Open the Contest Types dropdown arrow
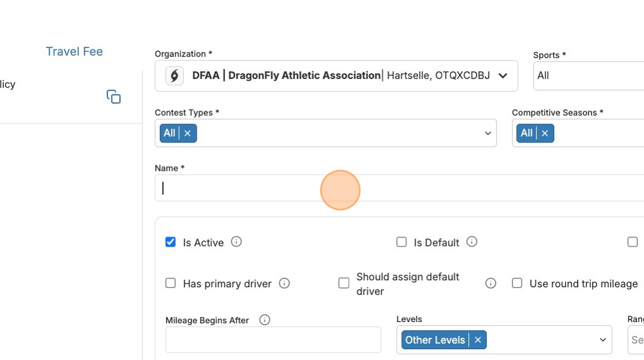Viewport: 644px width, 360px height. (488, 133)
